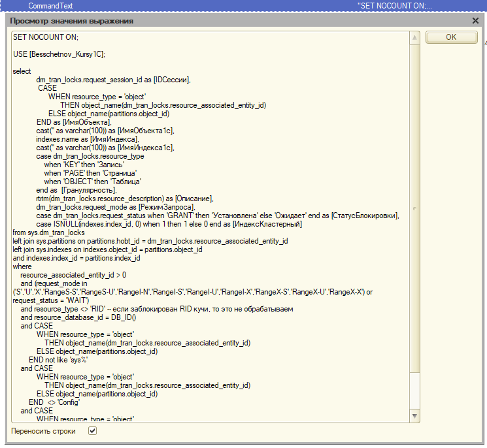Click the 'where' keyword line
This screenshot has height=448, width=487.
point(22,266)
